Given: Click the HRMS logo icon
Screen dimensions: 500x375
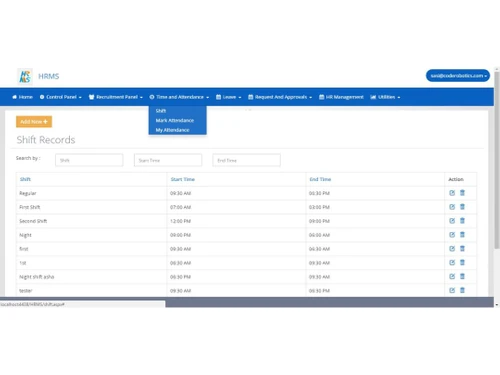Looking at the screenshot, I should pyautogui.click(x=25, y=76).
